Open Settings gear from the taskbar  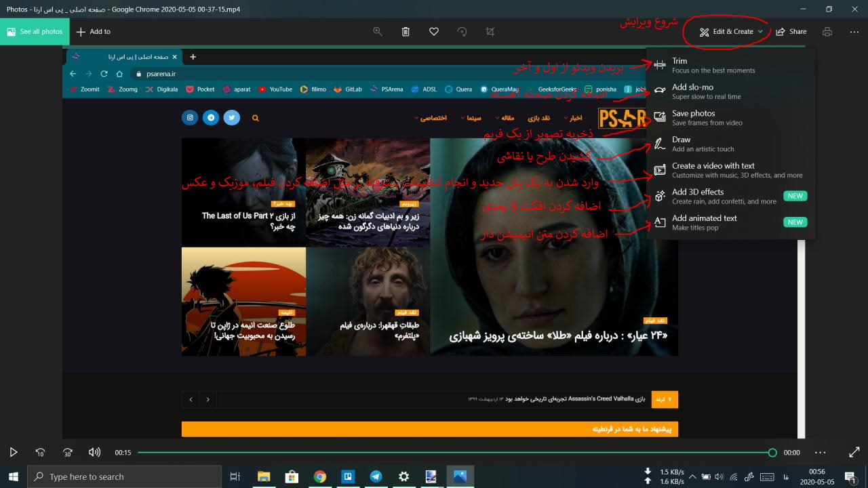point(404,476)
